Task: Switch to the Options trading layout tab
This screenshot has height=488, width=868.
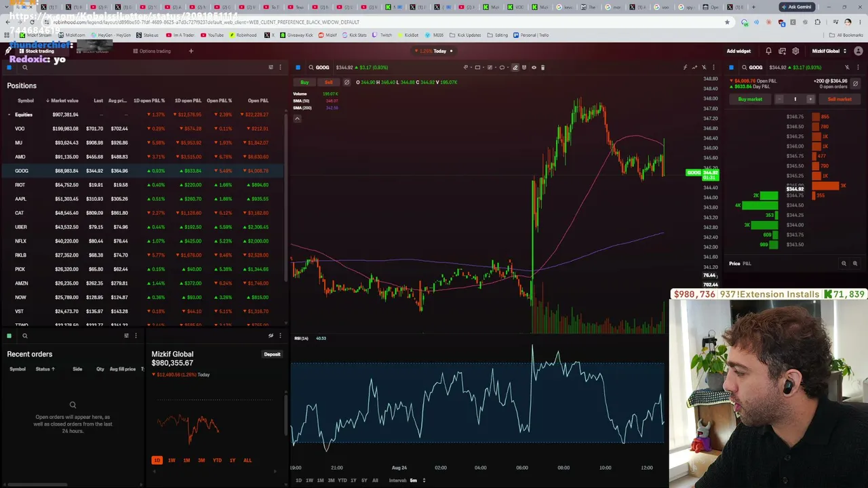Action: (152, 51)
